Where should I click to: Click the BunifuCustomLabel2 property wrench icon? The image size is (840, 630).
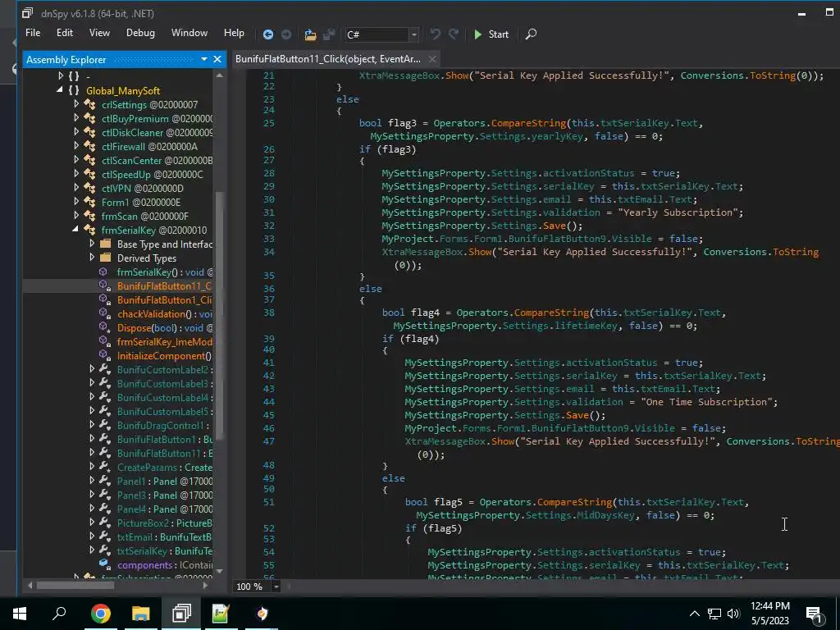point(105,369)
